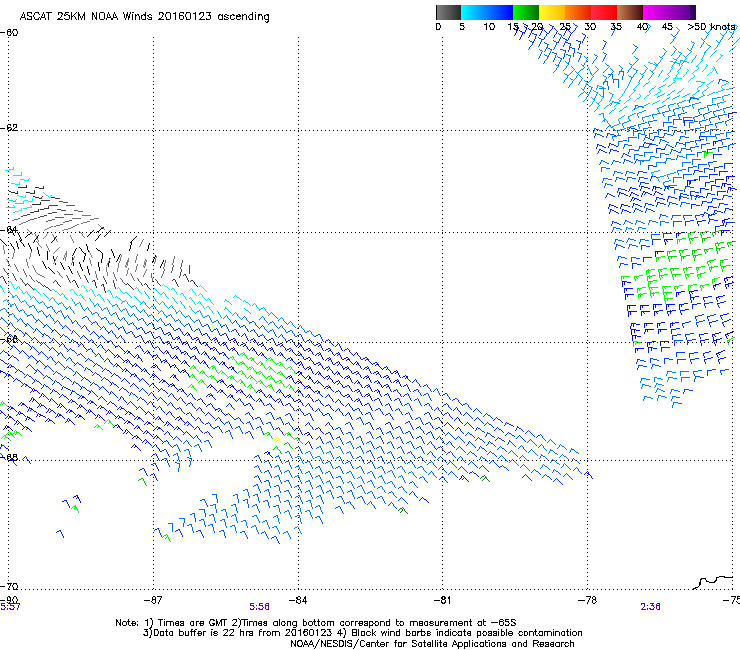Click the dark purple 45–50 knots color segment
740x650 pixels.
click(x=682, y=12)
